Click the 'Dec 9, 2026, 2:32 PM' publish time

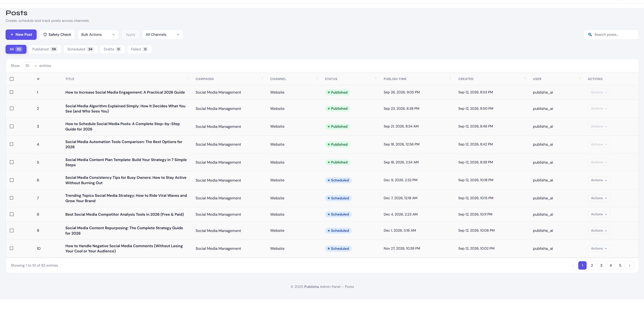click(x=400, y=180)
